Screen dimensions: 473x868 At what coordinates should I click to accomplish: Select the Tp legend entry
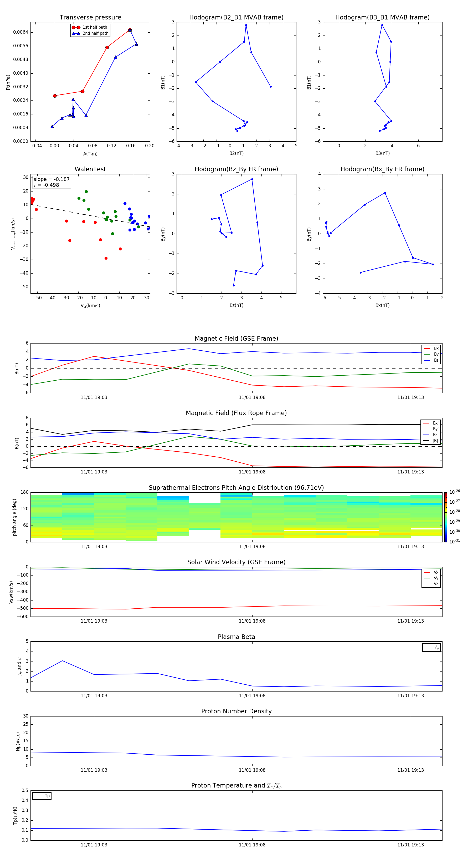(42, 796)
